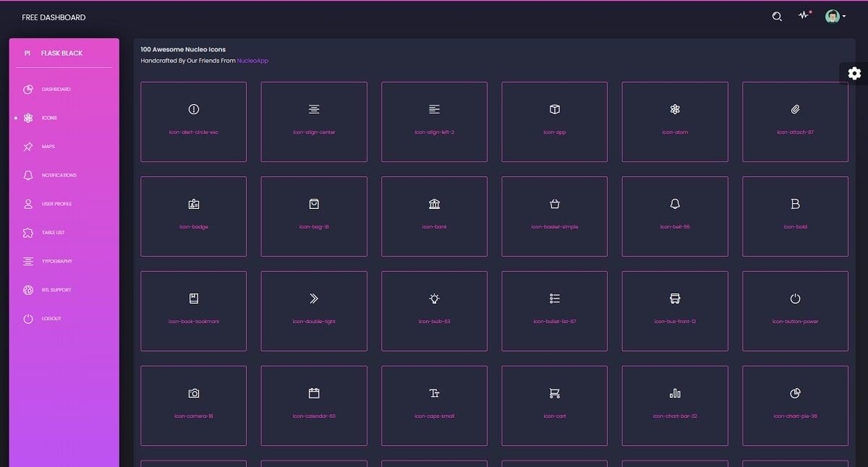Select the icon-atom tile
The image size is (868, 467).
(x=674, y=121)
